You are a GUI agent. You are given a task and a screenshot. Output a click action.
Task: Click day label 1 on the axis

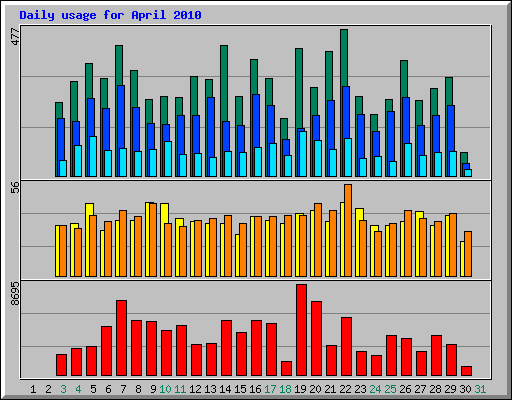tap(33, 389)
